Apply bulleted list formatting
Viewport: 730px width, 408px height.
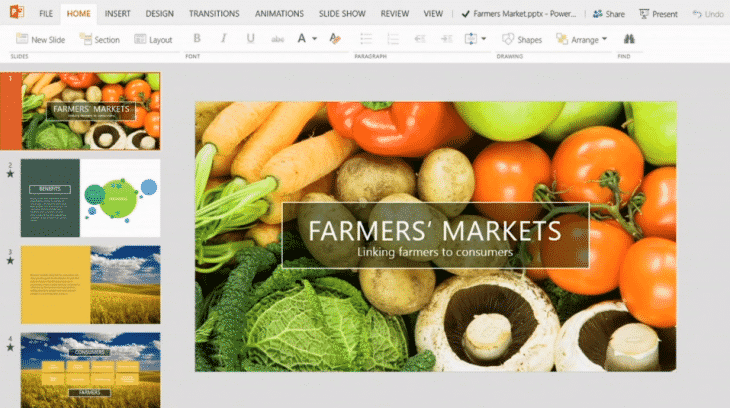click(x=365, y=39)
